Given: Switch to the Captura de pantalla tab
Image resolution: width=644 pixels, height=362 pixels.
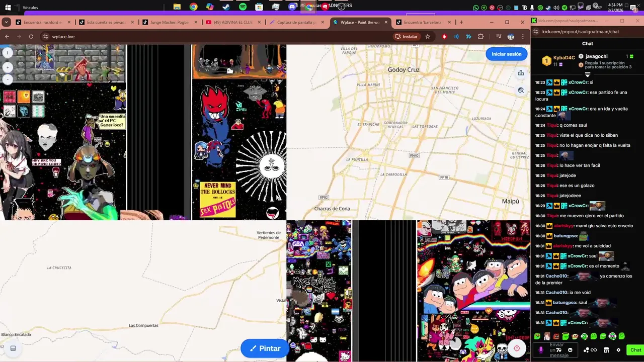Looking at the screenshot, I should pyautogui.click(x=296, y=23).
